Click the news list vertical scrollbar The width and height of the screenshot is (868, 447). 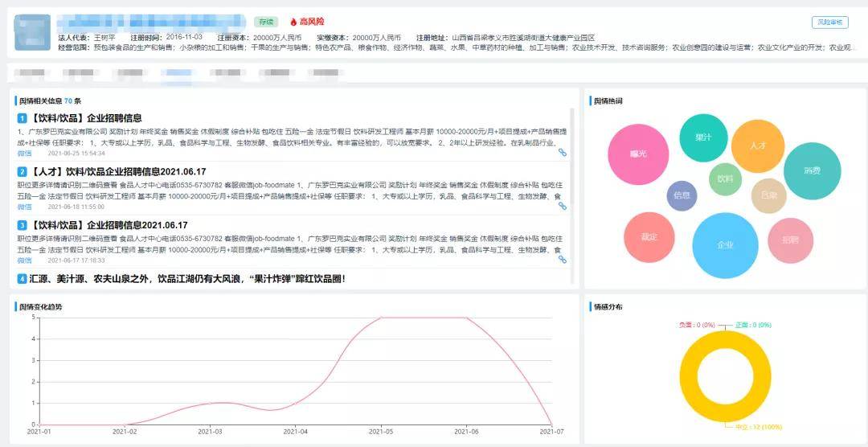(573, 161)
